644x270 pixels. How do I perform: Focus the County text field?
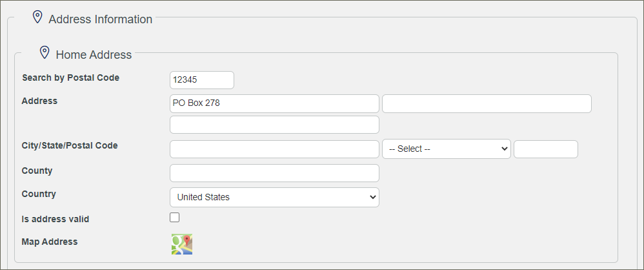[274, 173]
